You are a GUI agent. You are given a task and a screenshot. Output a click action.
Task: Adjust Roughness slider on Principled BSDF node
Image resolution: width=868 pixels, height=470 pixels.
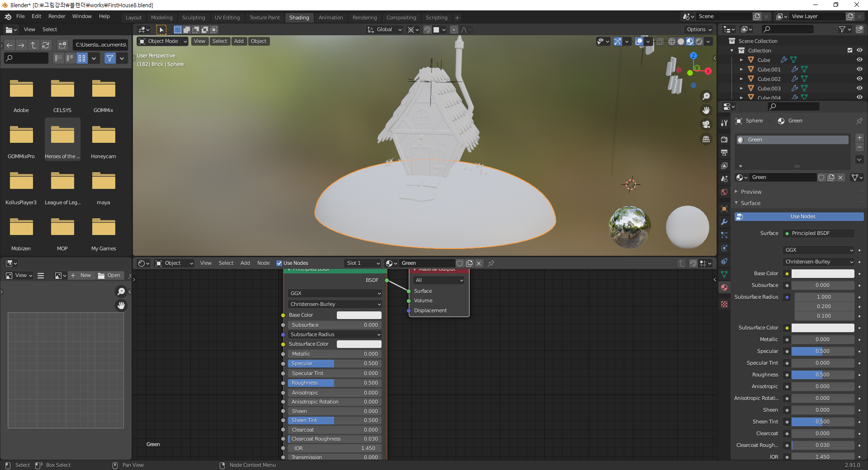335,383
